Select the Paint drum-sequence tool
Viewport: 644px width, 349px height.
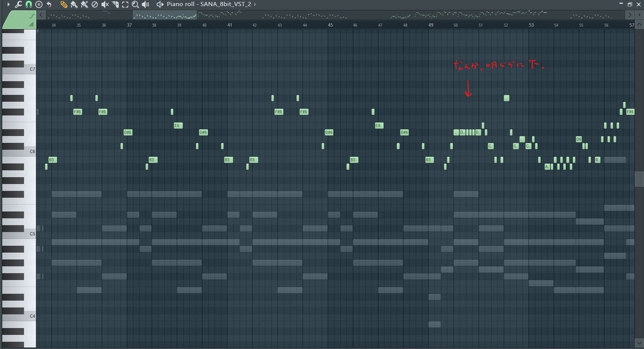click(x=84, y=4)
